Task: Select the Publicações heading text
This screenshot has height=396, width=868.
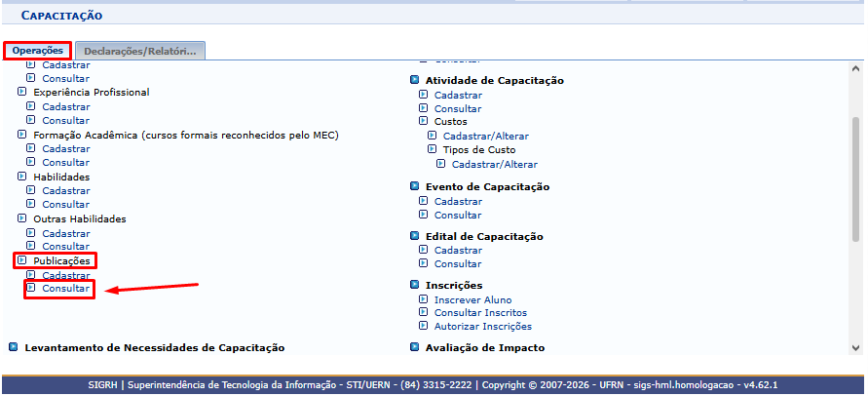Action: 61,260
